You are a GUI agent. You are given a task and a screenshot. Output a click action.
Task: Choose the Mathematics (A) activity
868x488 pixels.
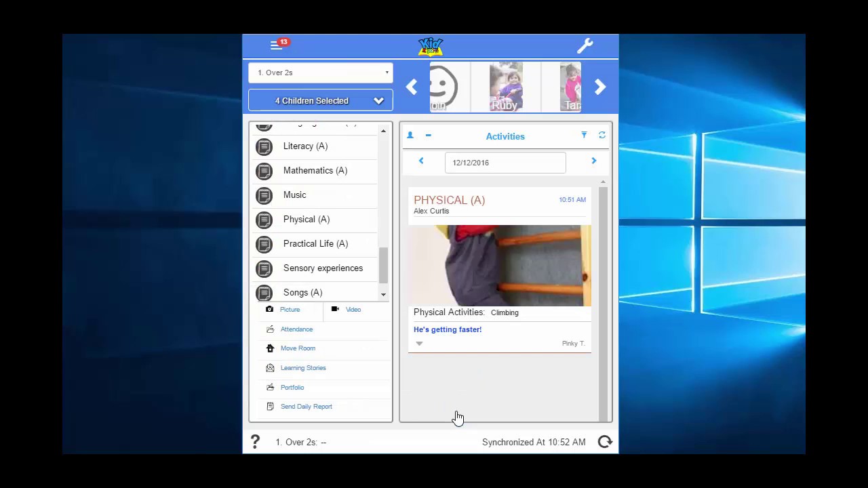tap(315, 170)
